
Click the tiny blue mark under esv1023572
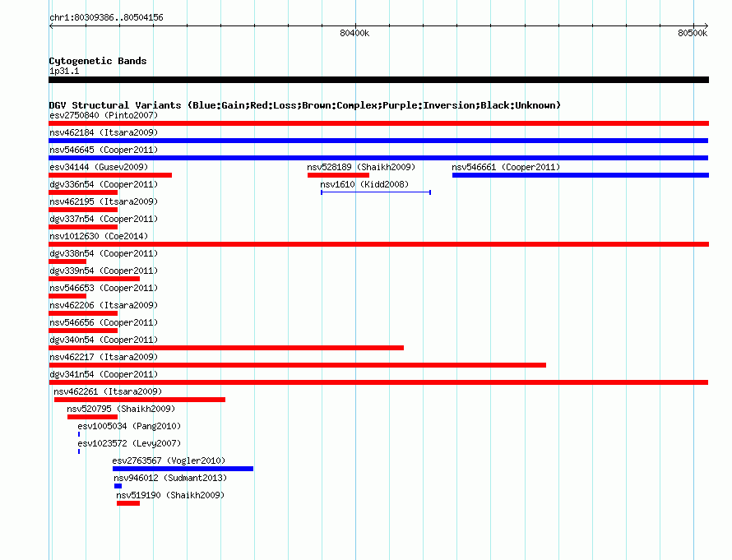pos(79,451)
